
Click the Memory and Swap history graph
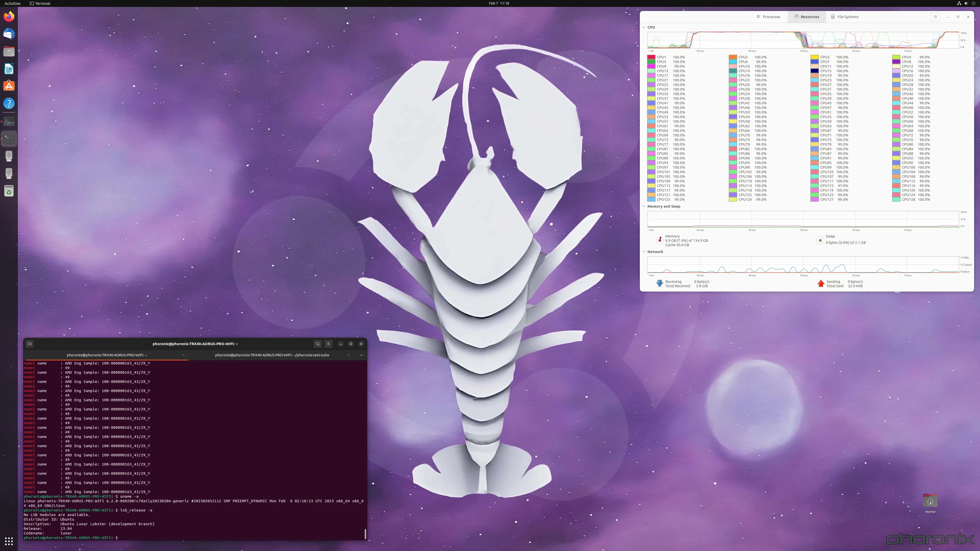[x=803, y=219]
